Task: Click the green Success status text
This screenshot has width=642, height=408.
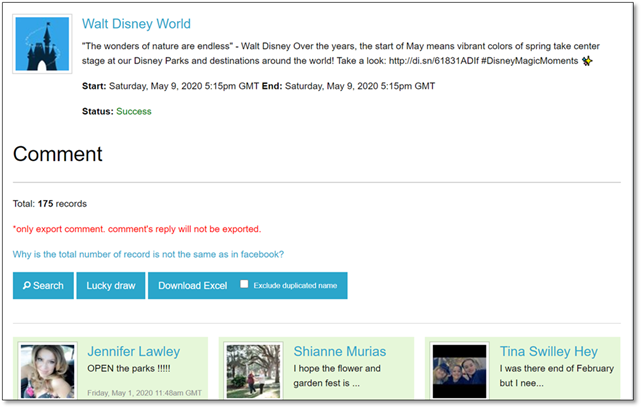Action: click(x=134, y=111)
